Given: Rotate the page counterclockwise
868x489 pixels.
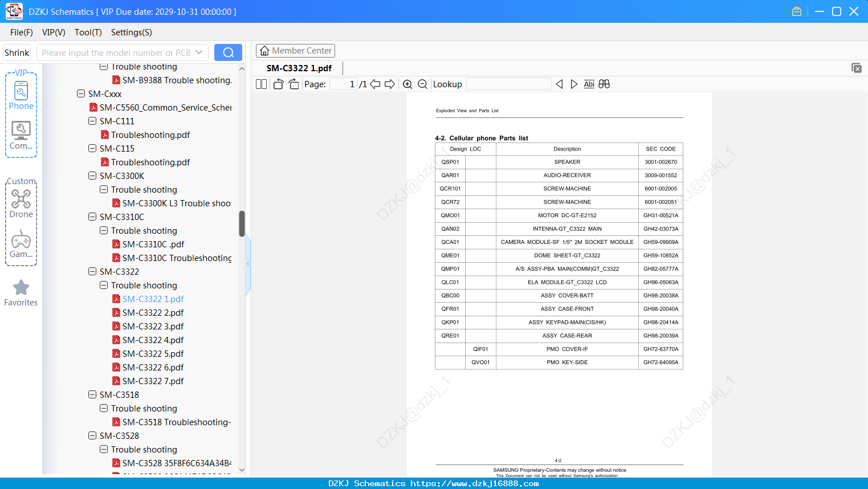Looking at the screenshot, I should point(278,84).
